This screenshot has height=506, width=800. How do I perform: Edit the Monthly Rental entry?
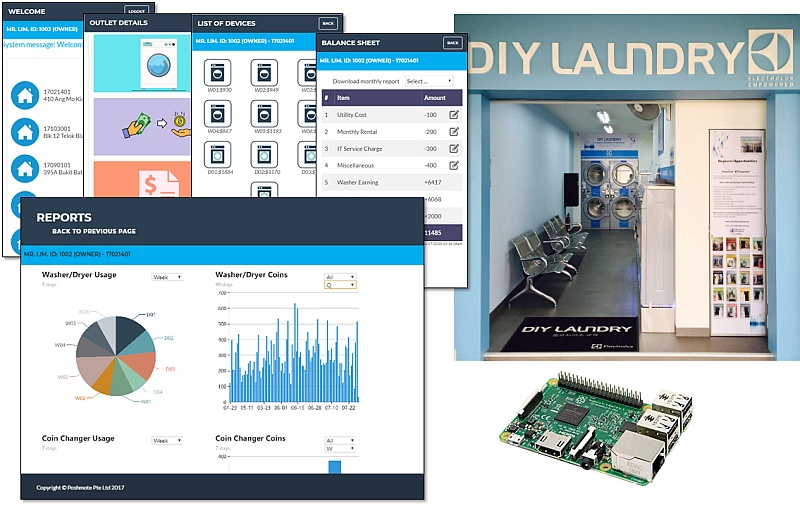(x=454, y=132)
